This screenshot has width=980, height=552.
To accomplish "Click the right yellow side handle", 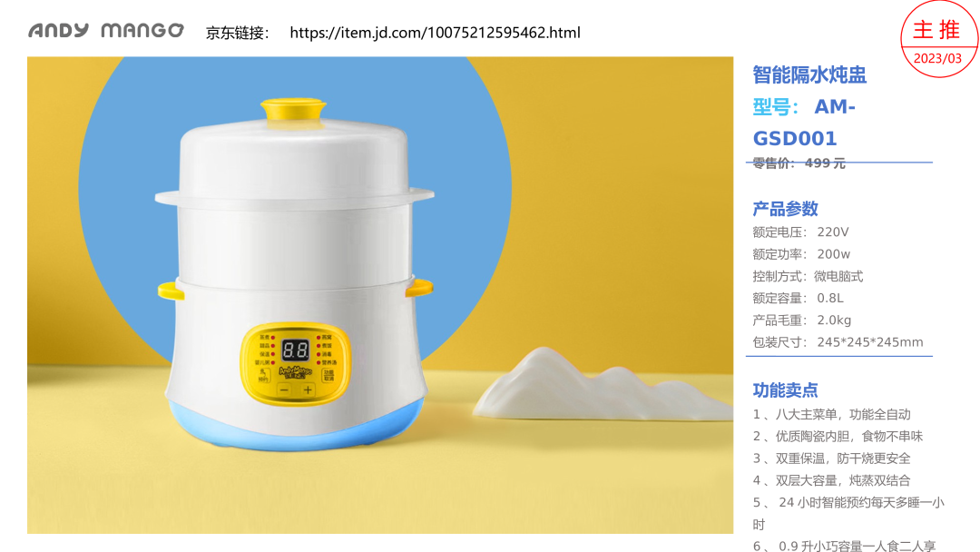I will coord(419,288).
